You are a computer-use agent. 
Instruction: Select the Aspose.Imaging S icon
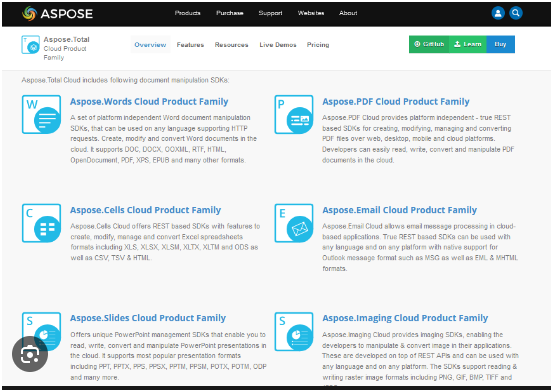294,331
